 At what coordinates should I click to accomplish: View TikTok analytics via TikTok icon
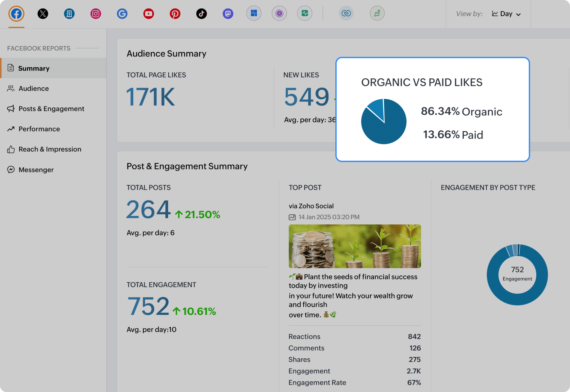coord(202,14)
